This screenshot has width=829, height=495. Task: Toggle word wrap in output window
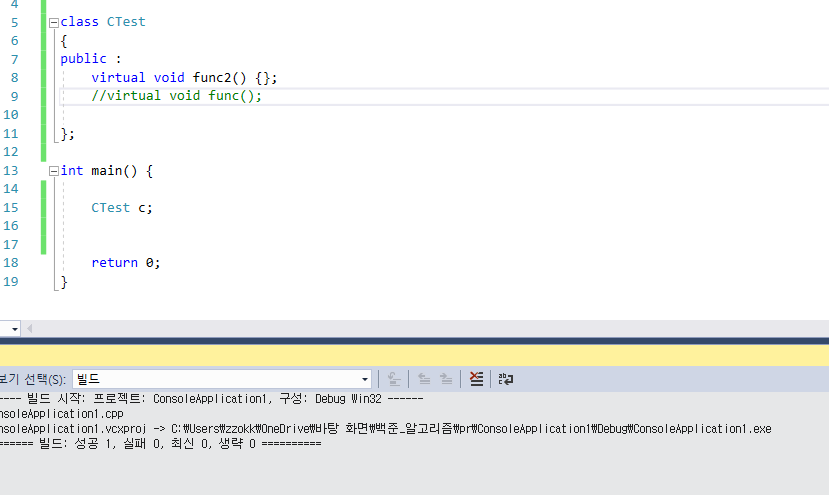(x=505, y=379)
